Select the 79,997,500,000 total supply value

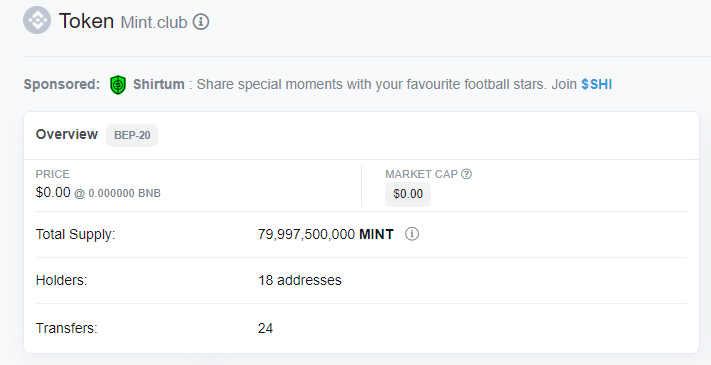[x=307, y=234]
